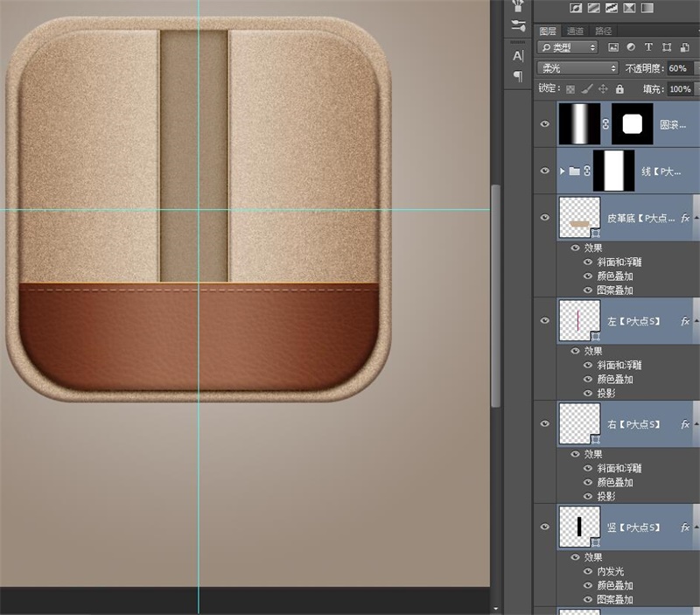Lock image pixels with brush icon
This screenshot has height=615, width=700.
point(587,89)
